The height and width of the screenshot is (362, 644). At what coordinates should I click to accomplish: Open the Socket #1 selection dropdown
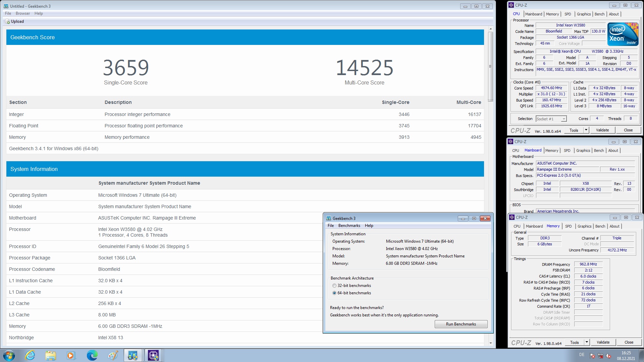pyautogui.click(x=551, y=119)
